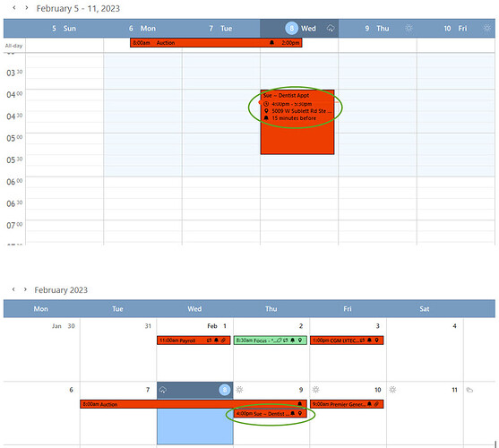Click highlighted today cell number 8 in month view
The width and height of the screenshot is (499, 448).
[225, 390]
